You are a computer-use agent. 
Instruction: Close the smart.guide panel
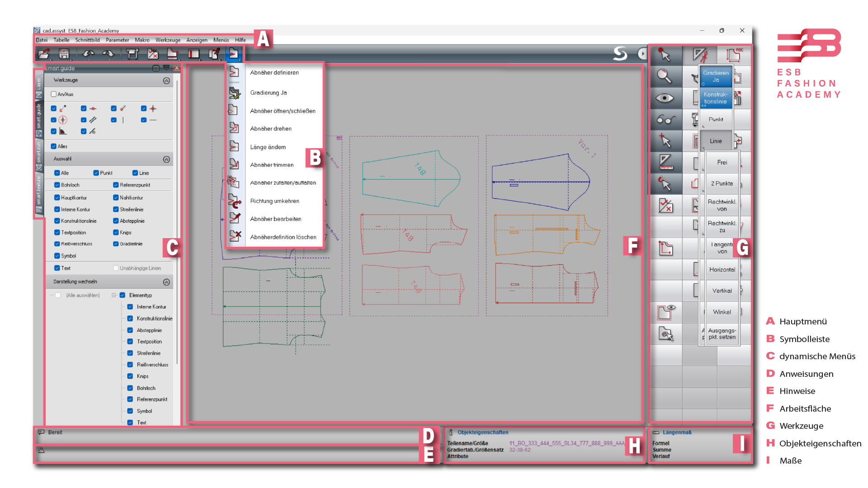tap(177, 68)
